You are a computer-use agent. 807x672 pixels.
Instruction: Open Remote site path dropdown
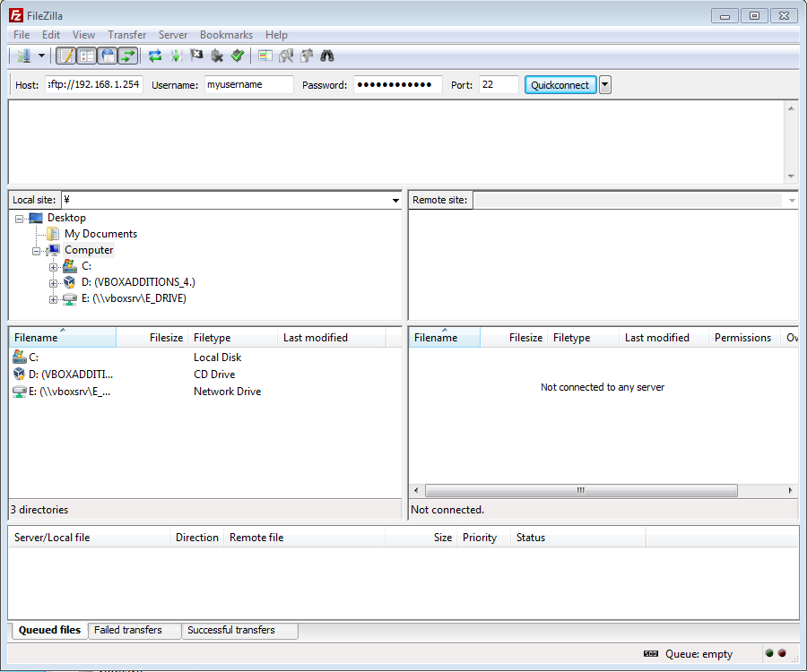pos(792,200)
